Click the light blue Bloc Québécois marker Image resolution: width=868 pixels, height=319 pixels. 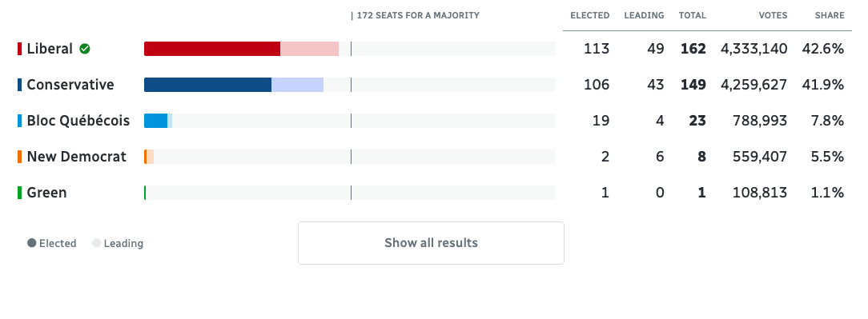pos(20,121)
